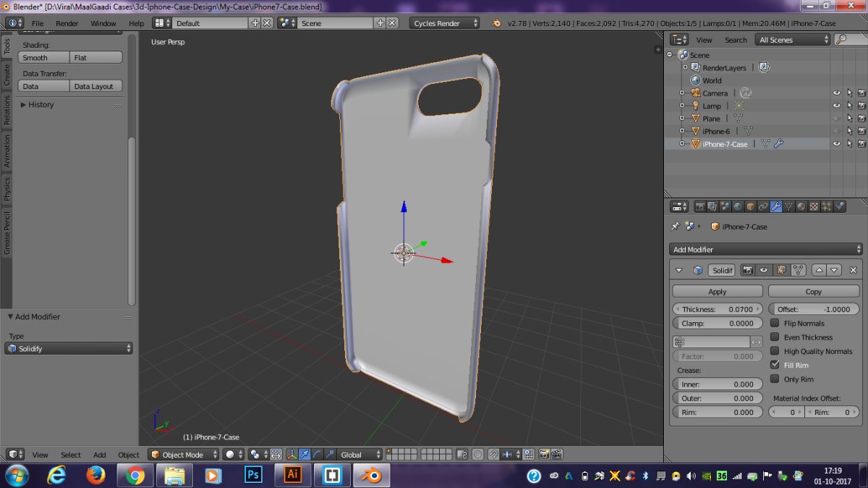This screenshot has width=868, height=488.
Task: Switch to the Relations tool shelf tab
Action: click(x=7, y=110)
